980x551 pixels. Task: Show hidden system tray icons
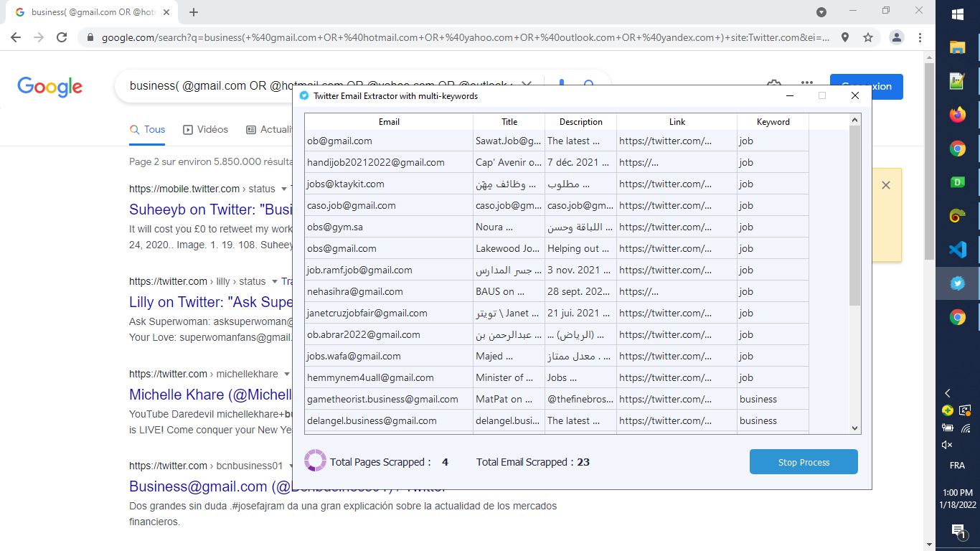(947, 393)
